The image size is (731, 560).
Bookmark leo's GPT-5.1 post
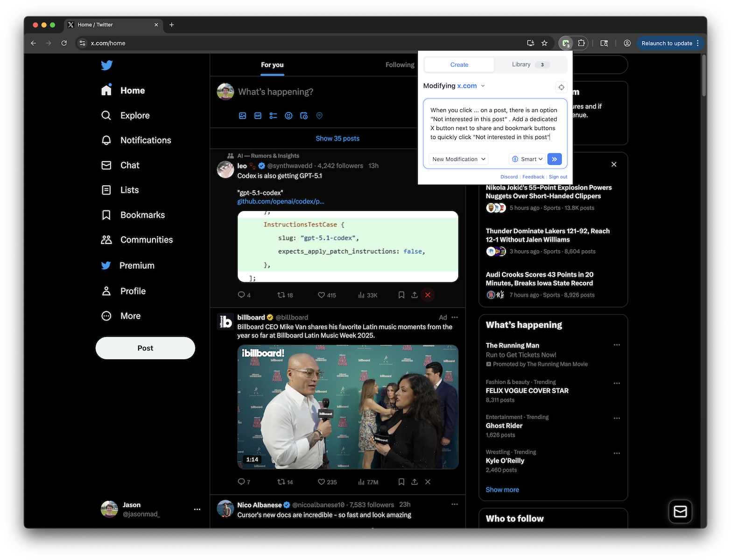pyautogui.click(x=401, y=294)
